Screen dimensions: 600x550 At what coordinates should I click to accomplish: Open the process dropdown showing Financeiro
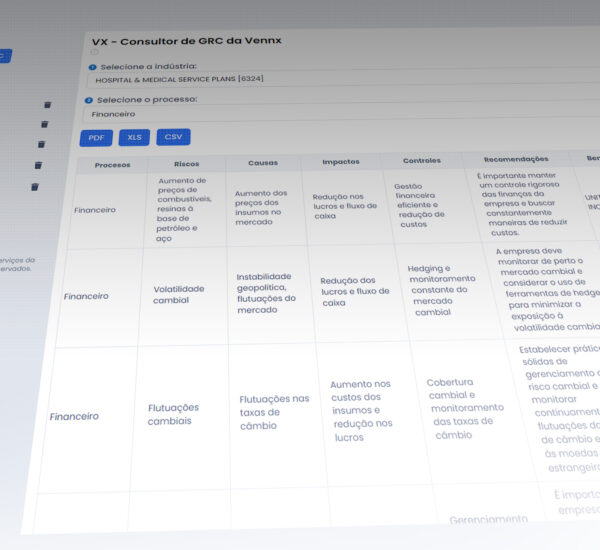coord(341,112)
